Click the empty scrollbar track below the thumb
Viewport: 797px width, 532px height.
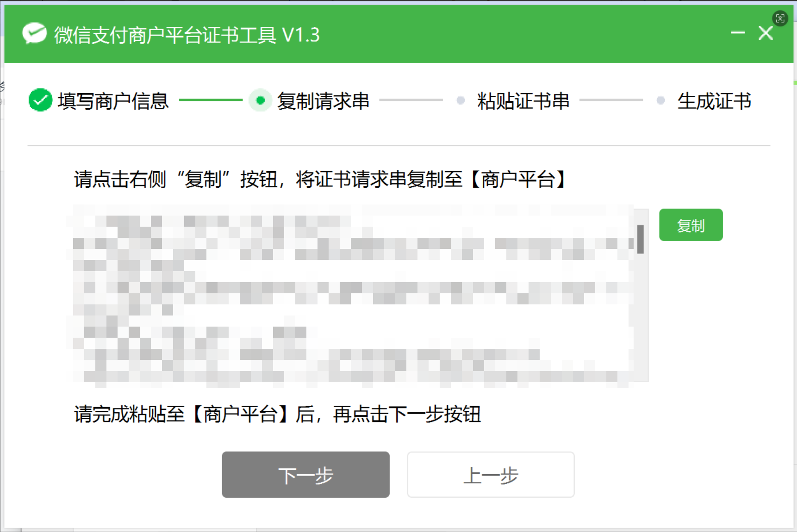coord(641,324)
